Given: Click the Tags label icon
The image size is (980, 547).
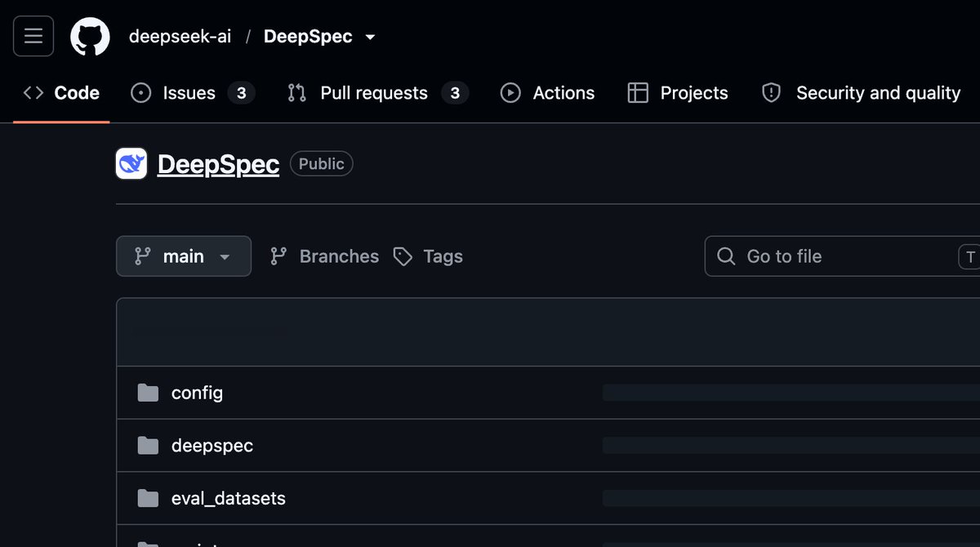Looking at the screenshot, I should [403, 256].
